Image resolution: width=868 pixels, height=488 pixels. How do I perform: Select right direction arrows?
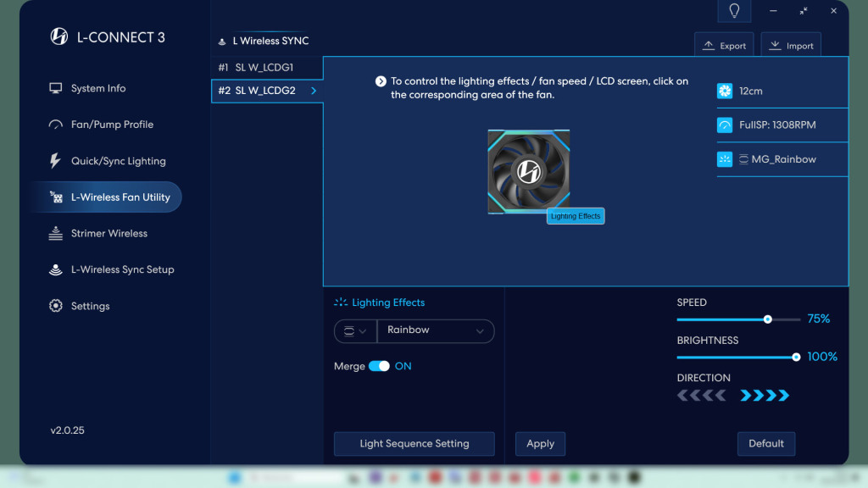coord(765,396)
